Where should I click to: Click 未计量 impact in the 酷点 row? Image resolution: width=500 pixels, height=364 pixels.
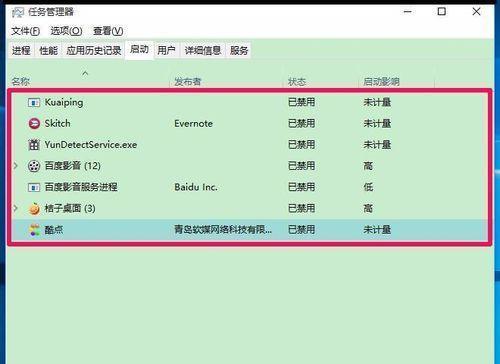tap(377, 230)
